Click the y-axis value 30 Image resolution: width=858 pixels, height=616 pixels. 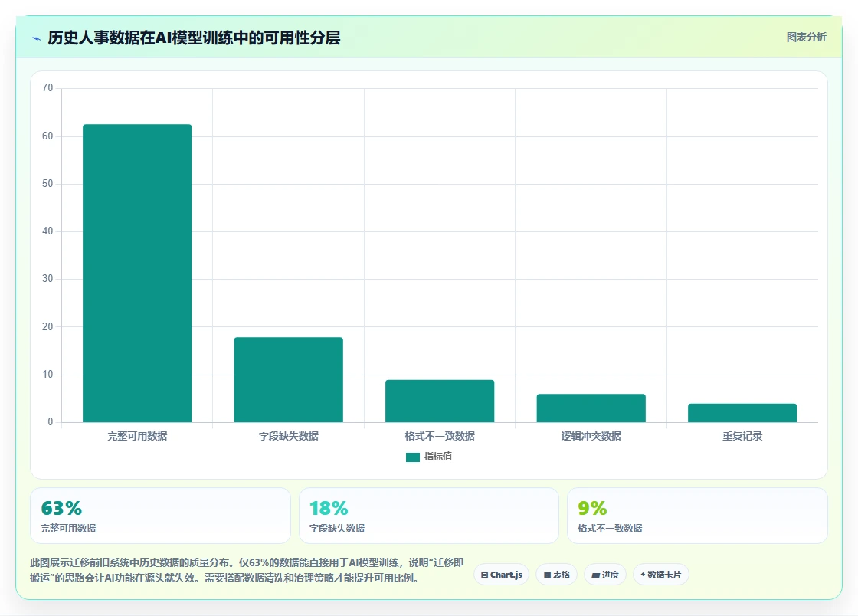pyautogui.click(x=47, y=279)
